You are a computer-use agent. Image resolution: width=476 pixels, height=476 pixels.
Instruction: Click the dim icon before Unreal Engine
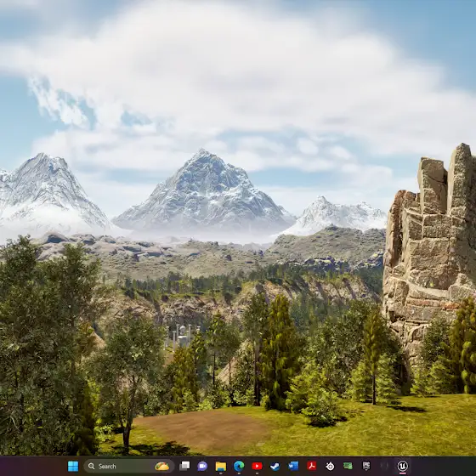click(x=384, y=466)
